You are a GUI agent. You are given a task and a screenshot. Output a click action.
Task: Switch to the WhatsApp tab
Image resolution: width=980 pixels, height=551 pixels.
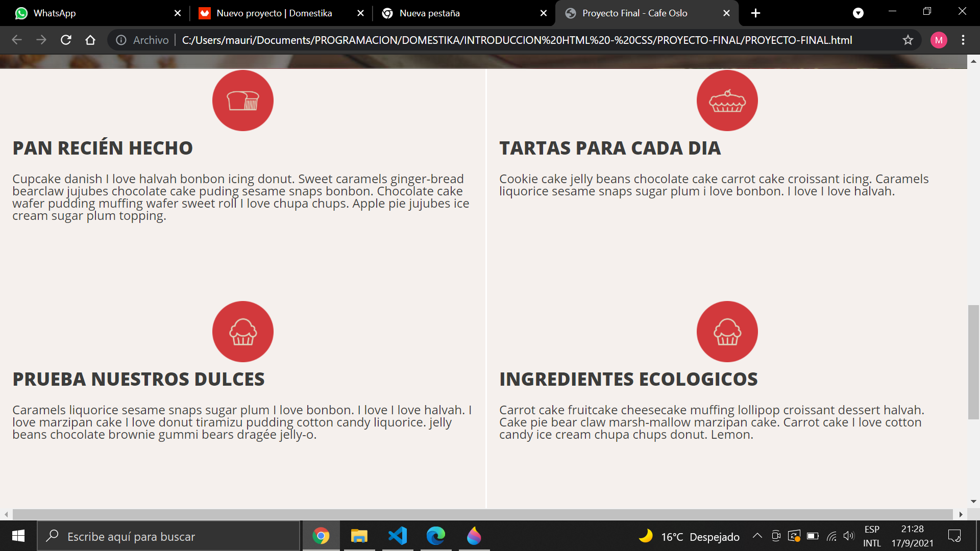(55, 13)
